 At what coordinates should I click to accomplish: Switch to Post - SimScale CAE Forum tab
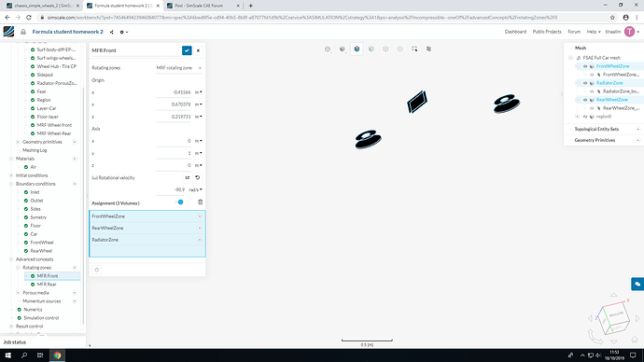[203, 6]
